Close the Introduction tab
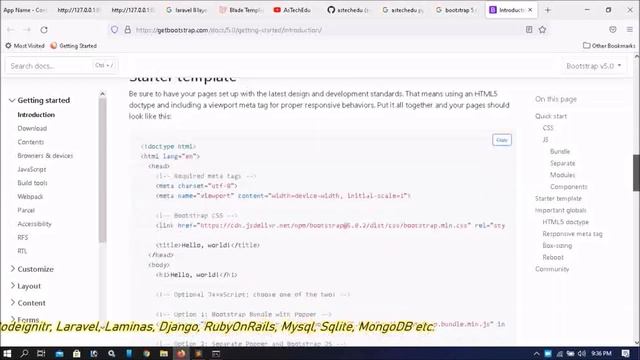This screenshot has width=640, height=360. (x=530, y=10)
